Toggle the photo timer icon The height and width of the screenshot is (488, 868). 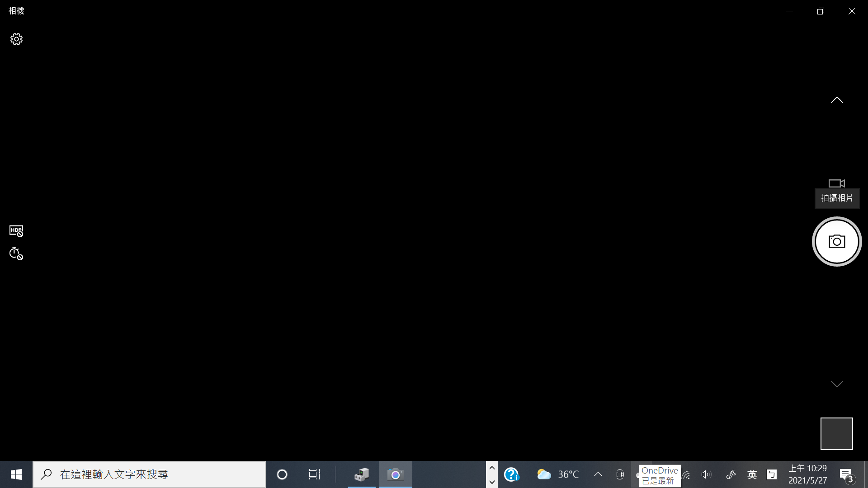tap(16, 253)
